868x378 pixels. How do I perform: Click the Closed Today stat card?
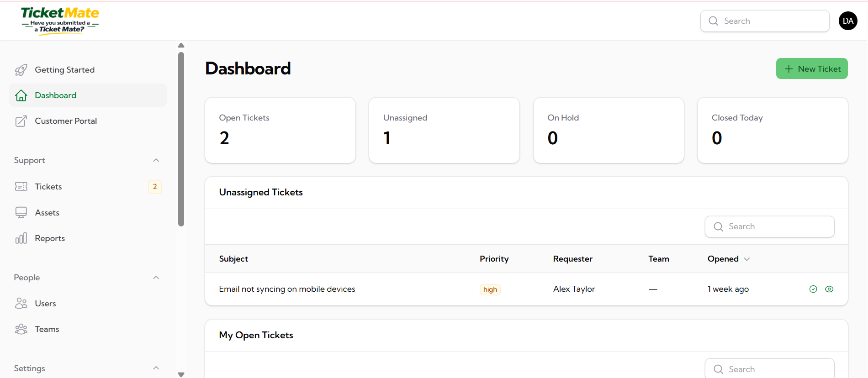pos(773,130)
